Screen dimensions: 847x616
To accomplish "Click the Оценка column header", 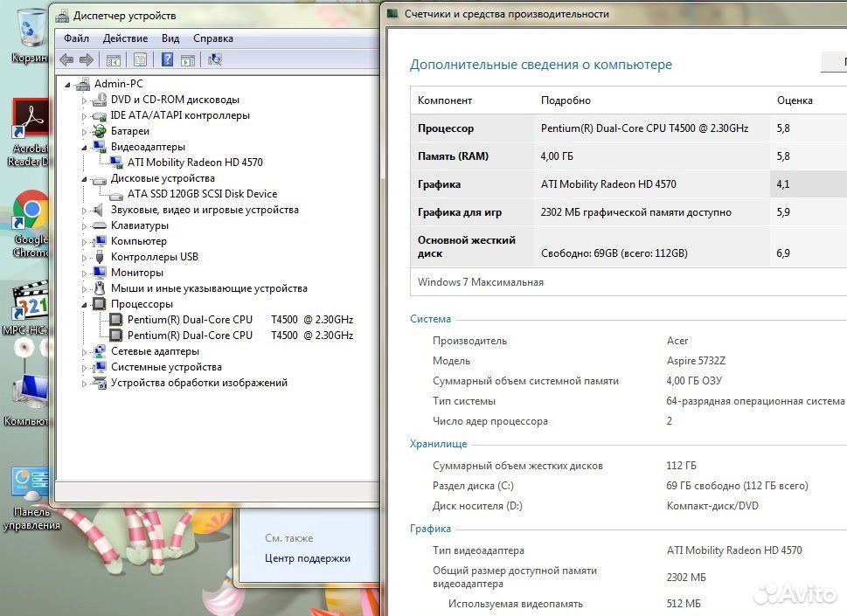I will click(795, 100).
